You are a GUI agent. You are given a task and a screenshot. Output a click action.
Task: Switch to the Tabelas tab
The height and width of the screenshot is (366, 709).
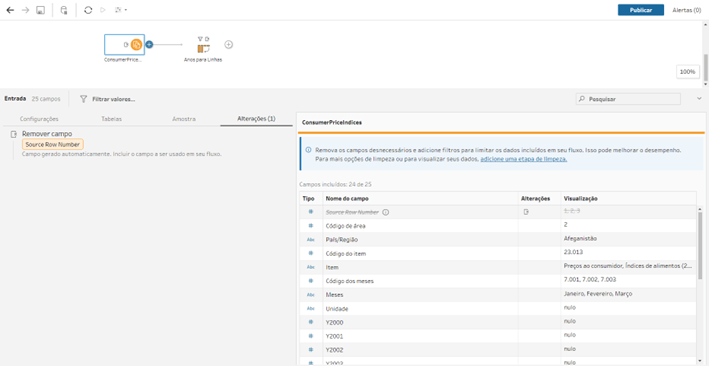coord(112,119)
